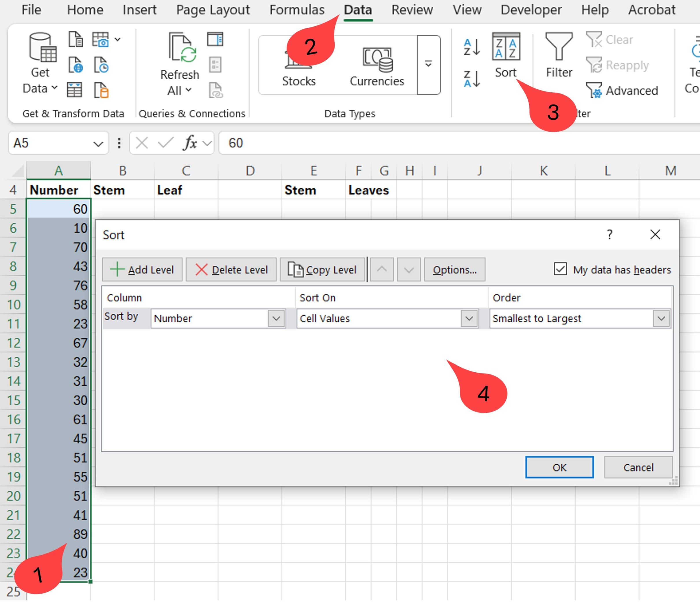Switch to the Formulas ribbon tab
This screenshot has width=700, height=607.
pyautogui.click(x=297, y=10)
